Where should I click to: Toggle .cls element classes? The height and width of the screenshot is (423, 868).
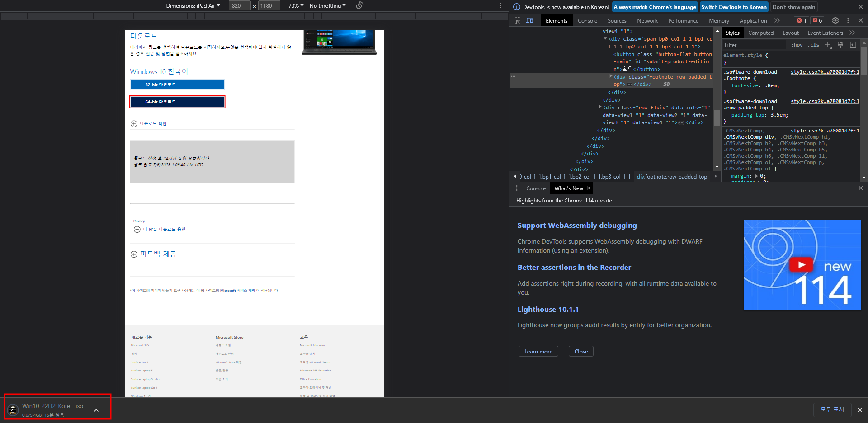814,45
